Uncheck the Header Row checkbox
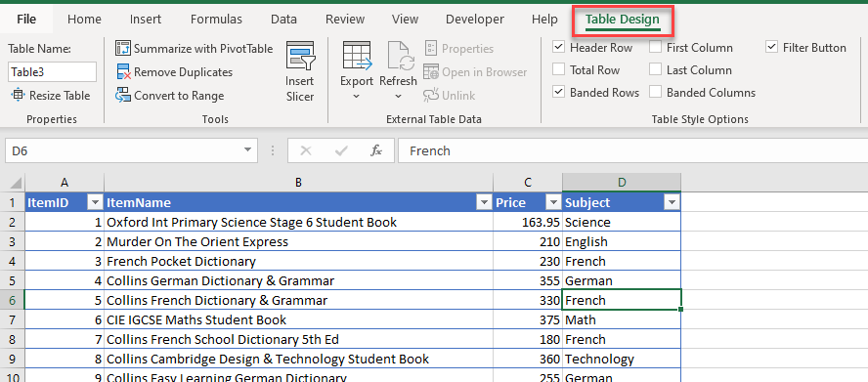 [x=558, y=48]
